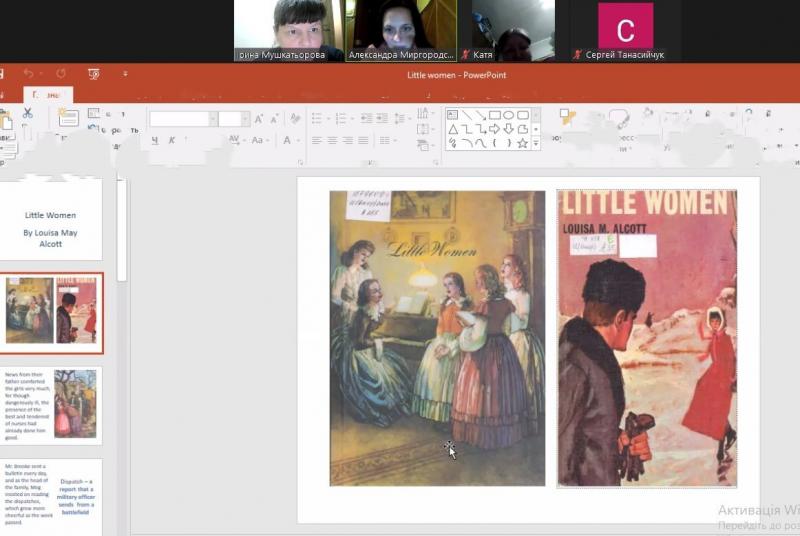Cut selection with the scissors icon
Image resolution: width=800 pixels, height=536 pixels.
(28, 113)
